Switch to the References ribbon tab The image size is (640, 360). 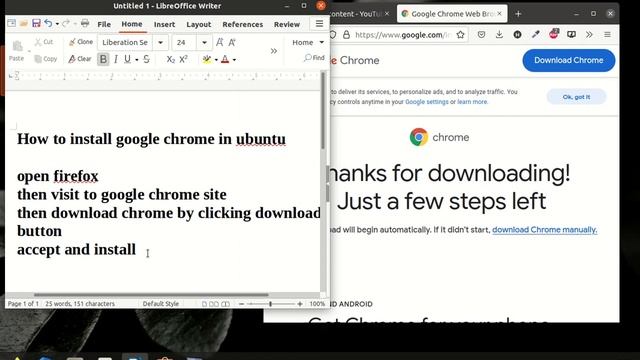[242, 24]
